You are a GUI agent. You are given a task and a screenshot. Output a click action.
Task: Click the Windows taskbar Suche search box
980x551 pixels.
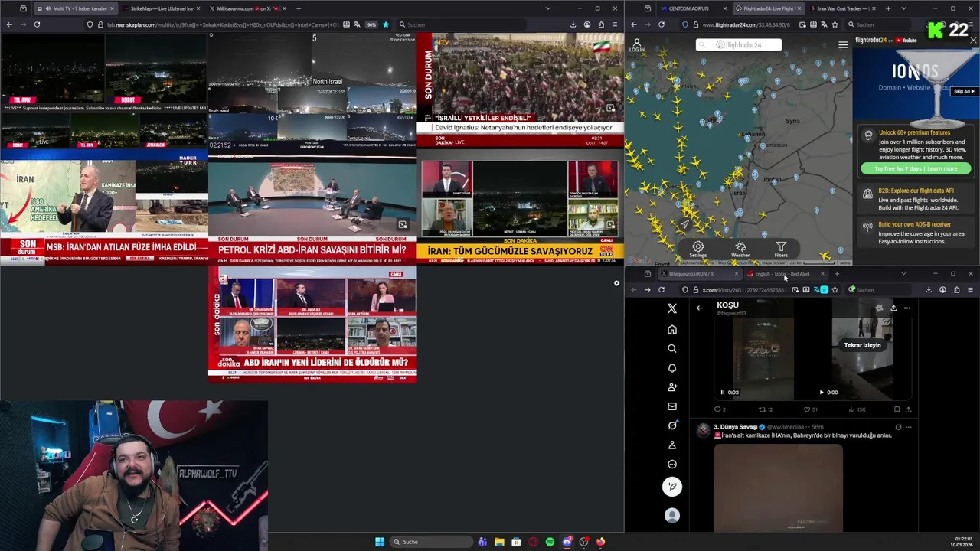pos(430,542)
